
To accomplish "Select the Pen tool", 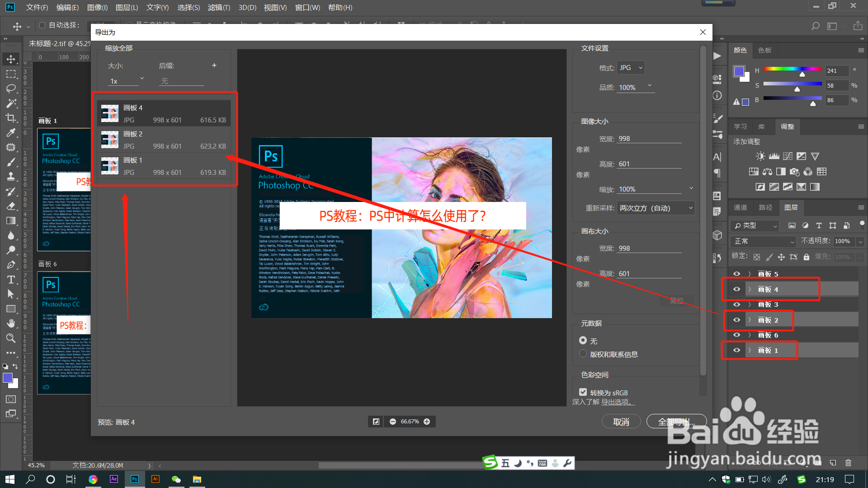I will tap(11, 265).
